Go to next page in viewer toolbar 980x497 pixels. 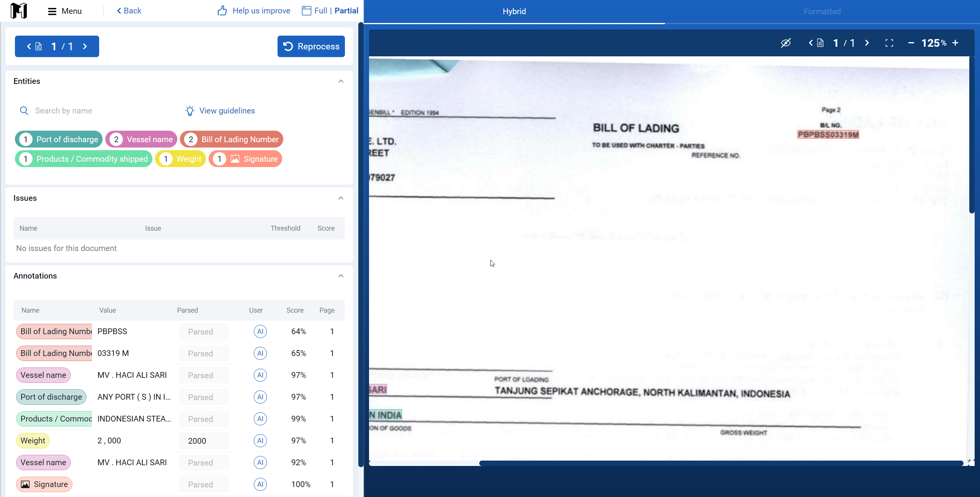tap(867, 43)
